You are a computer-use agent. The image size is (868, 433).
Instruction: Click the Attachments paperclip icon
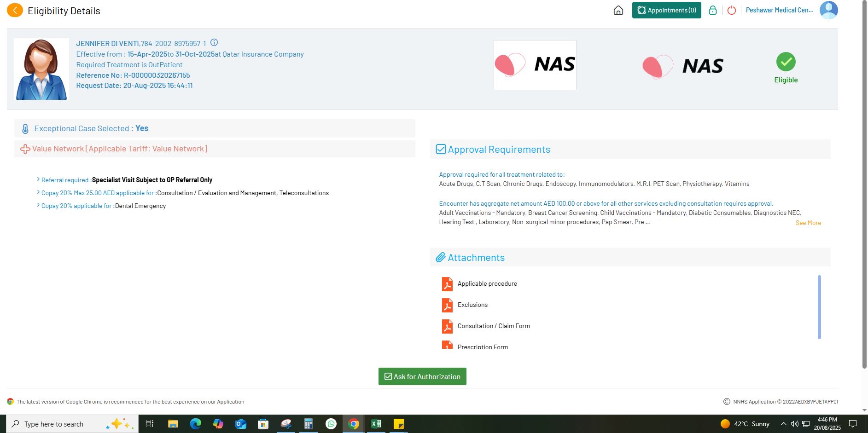pyautogui.click(x=441, y=257)
